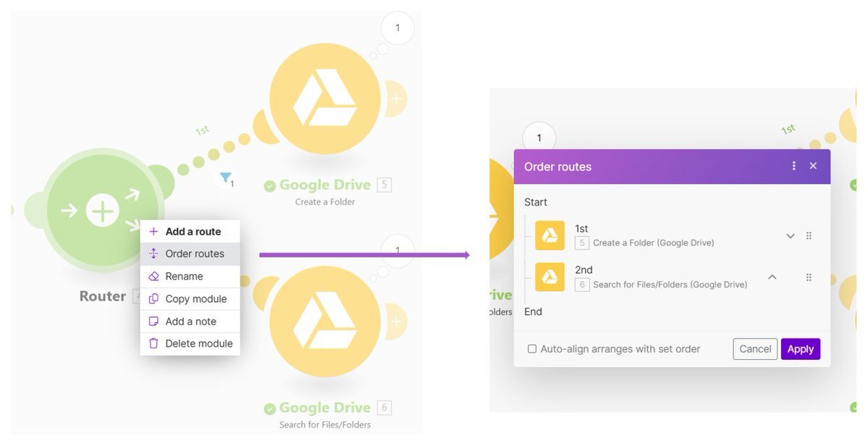Screen dimensions: 868x443
Task: Click the green Router module
Action: coord(102,211)
